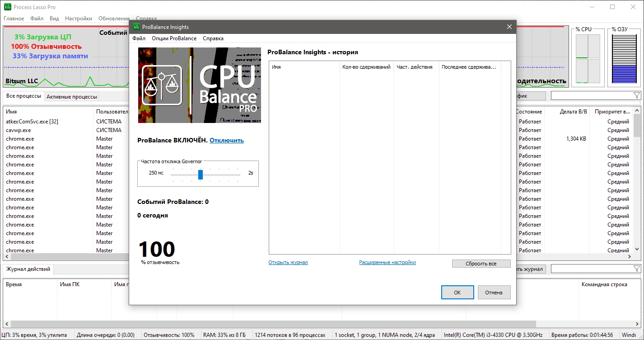Click the % ОЗУ memory meter
644x340 pixels.
[624, 59]
